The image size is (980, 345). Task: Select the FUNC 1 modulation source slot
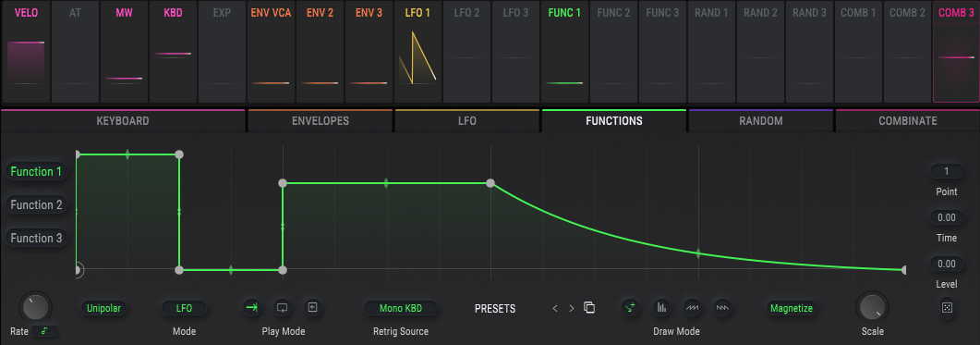564,52
